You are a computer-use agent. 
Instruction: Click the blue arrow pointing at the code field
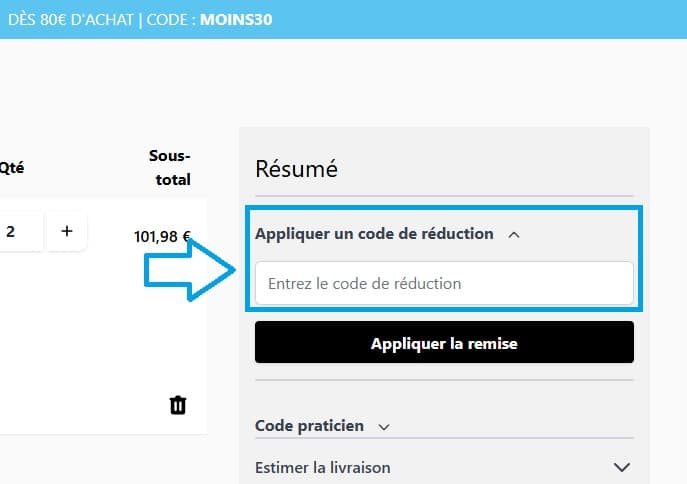190,275
